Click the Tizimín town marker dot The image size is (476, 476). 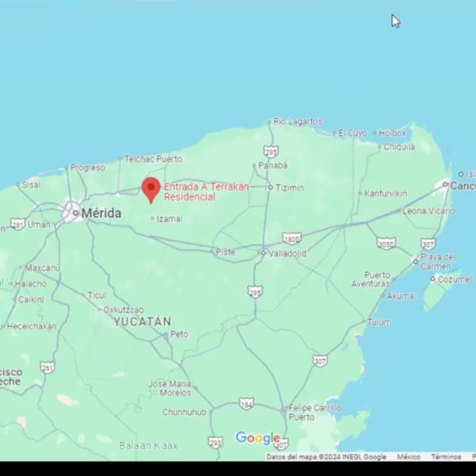tap(271, 187)
